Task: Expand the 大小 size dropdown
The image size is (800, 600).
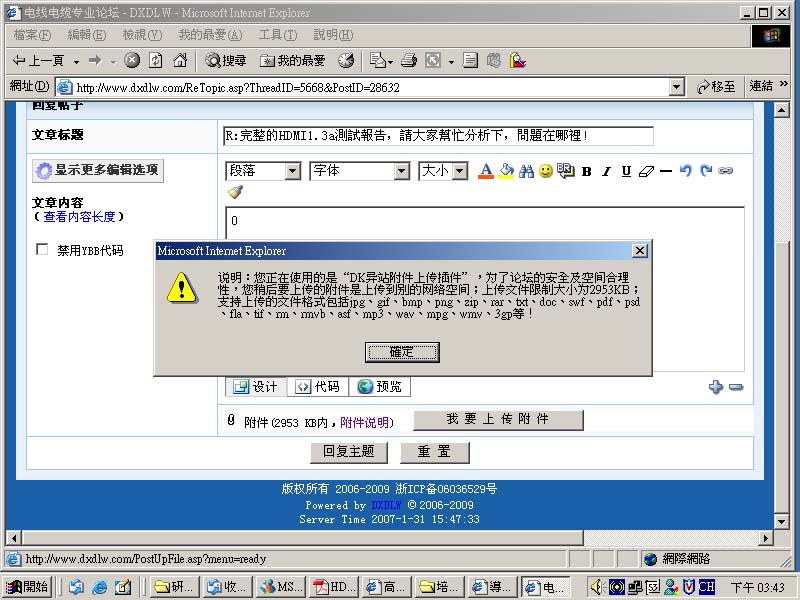Action: pyautogui.click(x=443, y=171)
